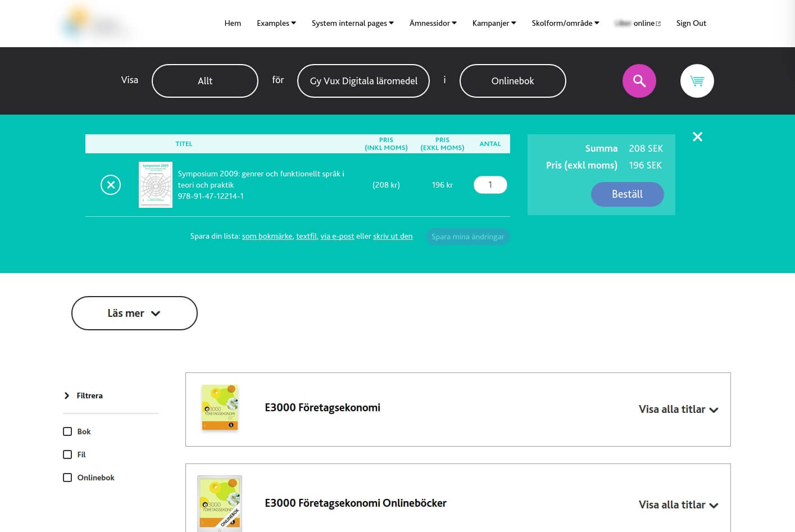Viewport: 795px width, 532px height.
Task: Click Spara mina ändringar button
Action: pyautogui.click(x=467, y=237)
